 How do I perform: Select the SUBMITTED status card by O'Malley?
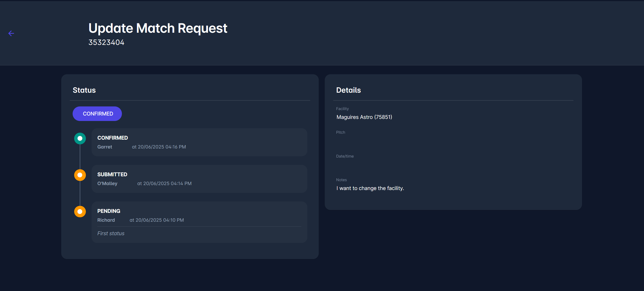pyautogui.click(x=199, y=179)
